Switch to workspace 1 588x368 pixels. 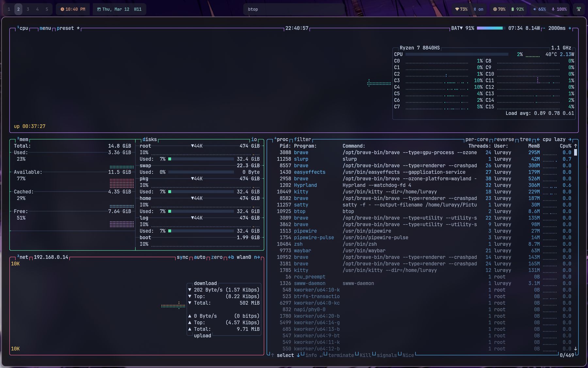click(x=9, y=9)
